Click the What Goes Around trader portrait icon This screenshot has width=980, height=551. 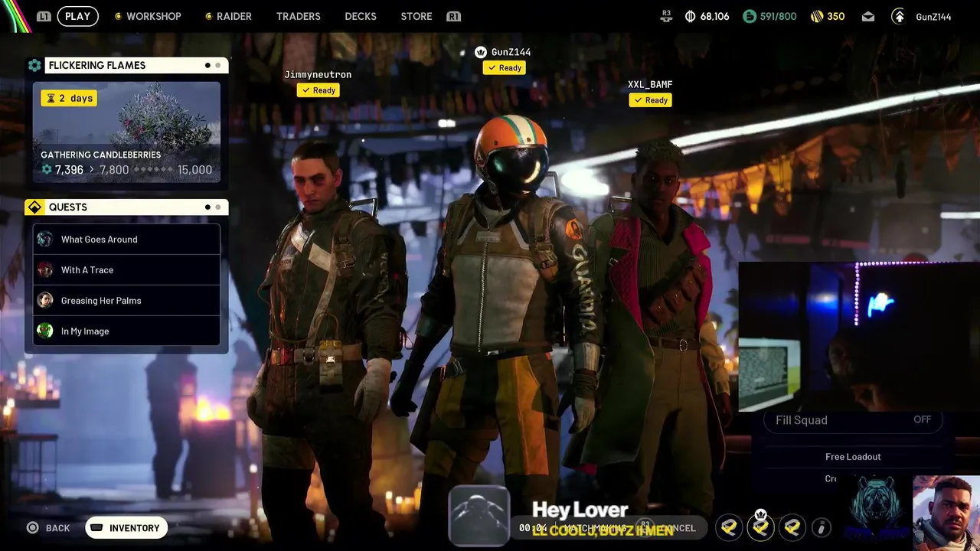point(45,240)
